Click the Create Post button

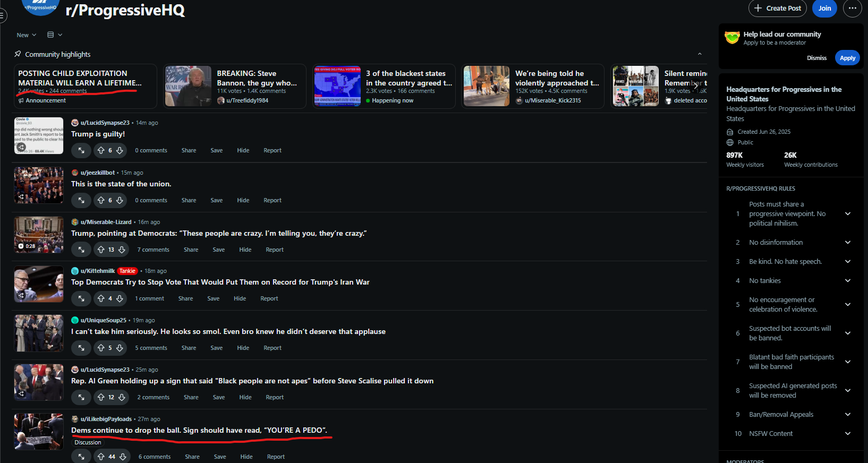[x=778, y=8]
